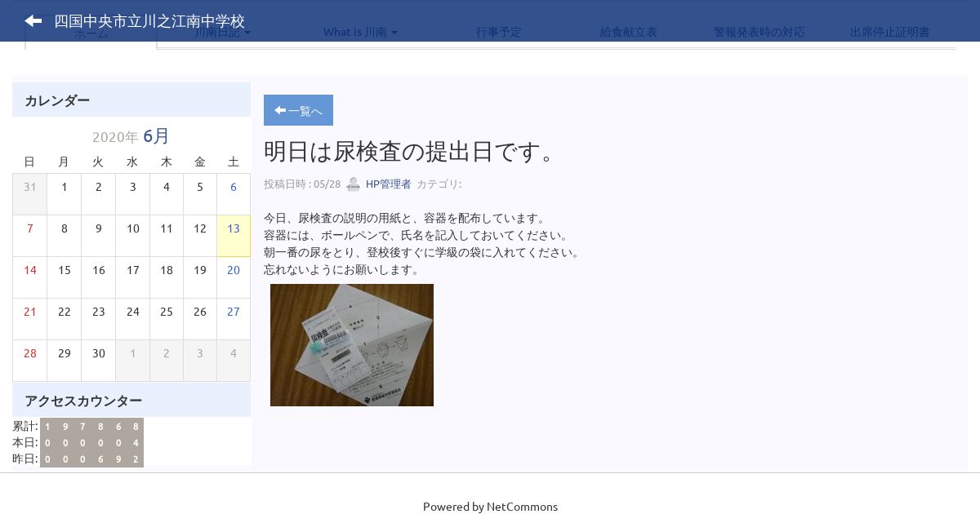Click the 昨日 counter value 000692
980x514 pixels.
click(x=91, y=459)
